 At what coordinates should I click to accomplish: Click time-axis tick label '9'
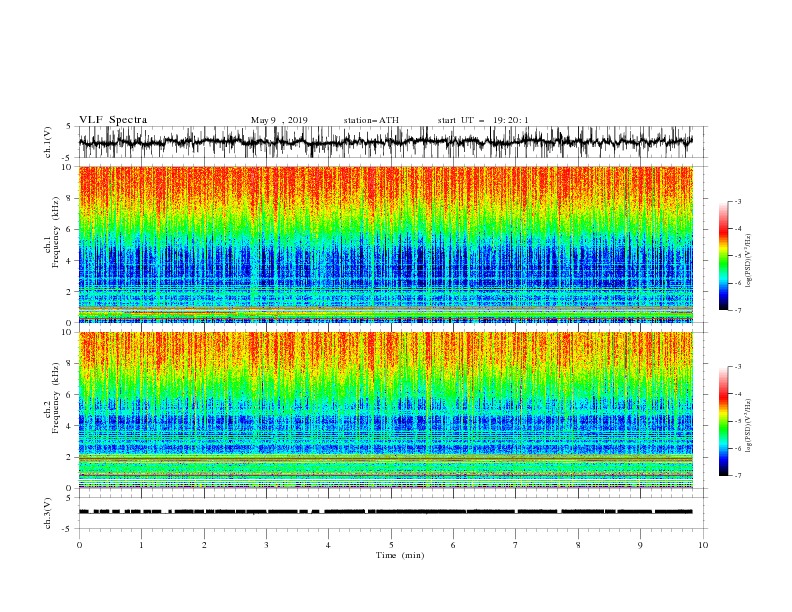(x=640, y=545)
